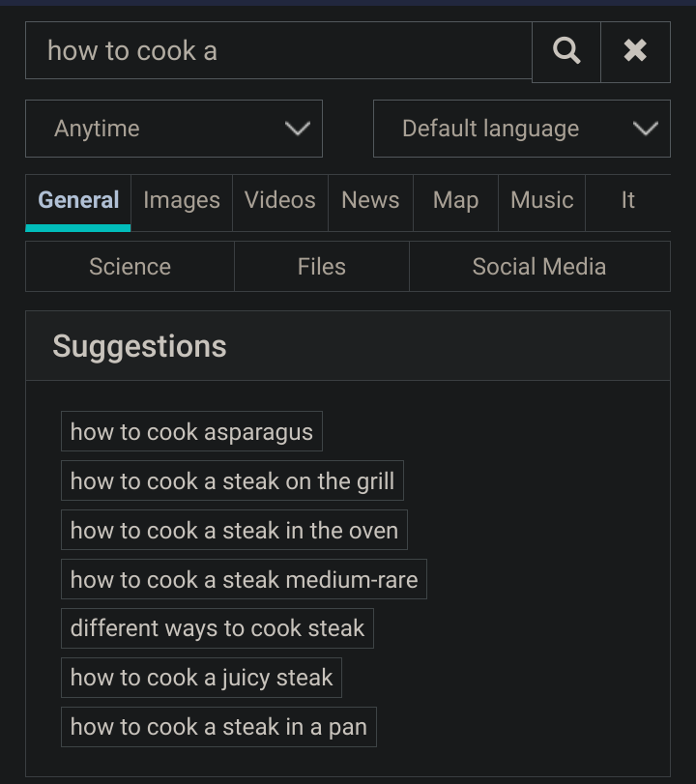Screen dimensions: 696x784
Task: Switch to the Music tab
Action: [x=541, y=201]
